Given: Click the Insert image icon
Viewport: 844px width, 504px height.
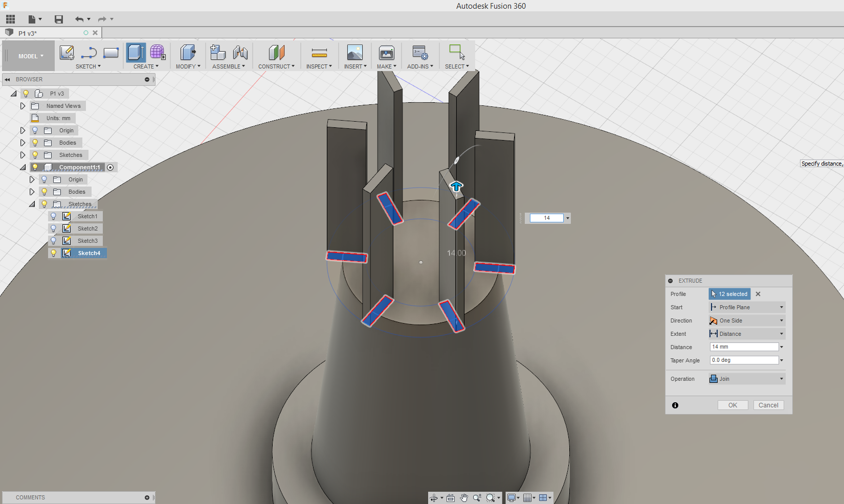Looking at the screenshot, I should (355, 52).
